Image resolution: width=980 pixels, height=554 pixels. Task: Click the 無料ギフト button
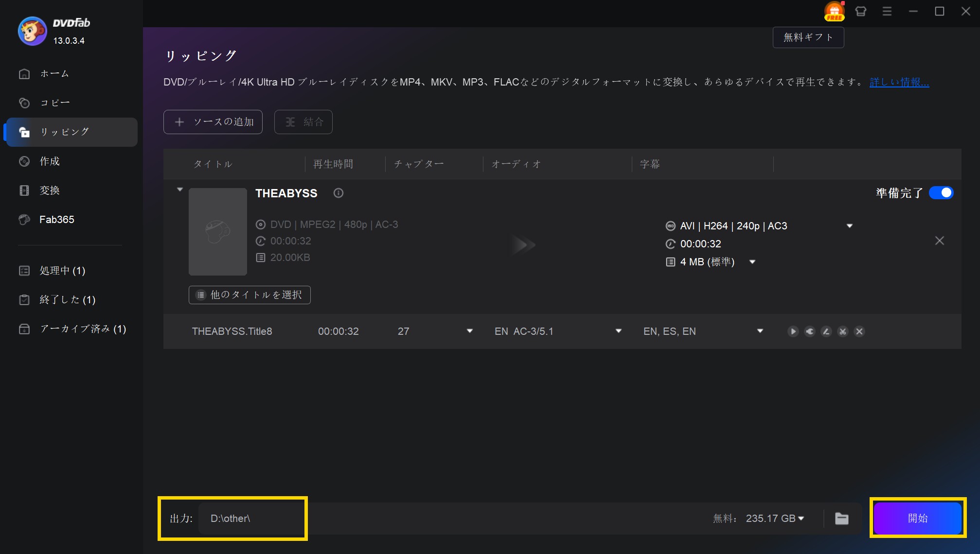pos(808,37)
